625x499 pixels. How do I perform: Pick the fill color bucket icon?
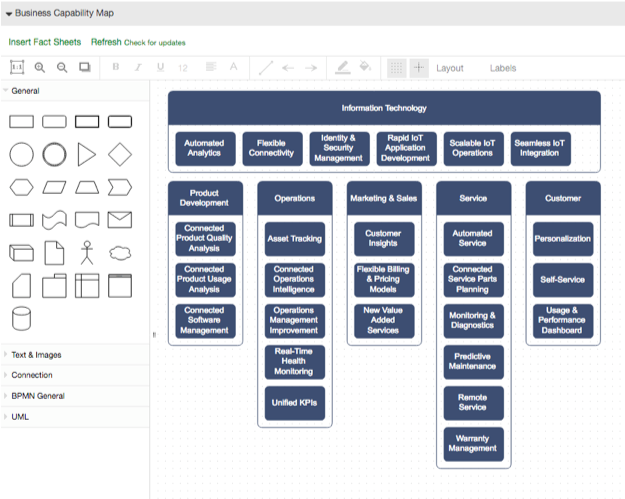point(365,66)
